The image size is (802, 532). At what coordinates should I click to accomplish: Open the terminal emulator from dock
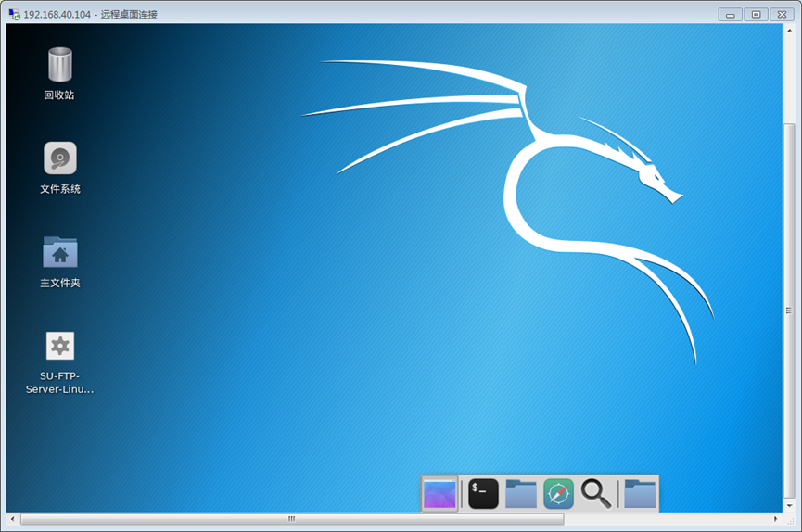[x=483, y=494]
